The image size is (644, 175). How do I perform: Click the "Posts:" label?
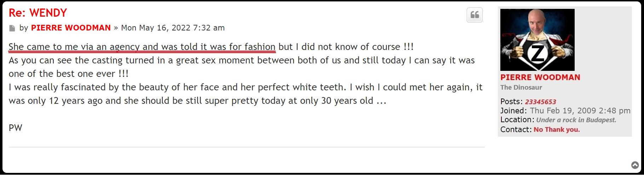511,102
